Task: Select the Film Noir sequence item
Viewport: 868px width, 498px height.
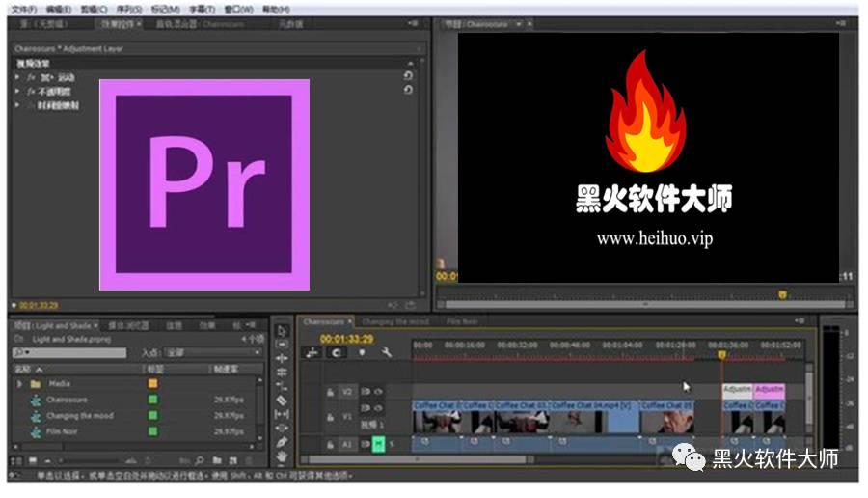Action: (x=62, y=431)
